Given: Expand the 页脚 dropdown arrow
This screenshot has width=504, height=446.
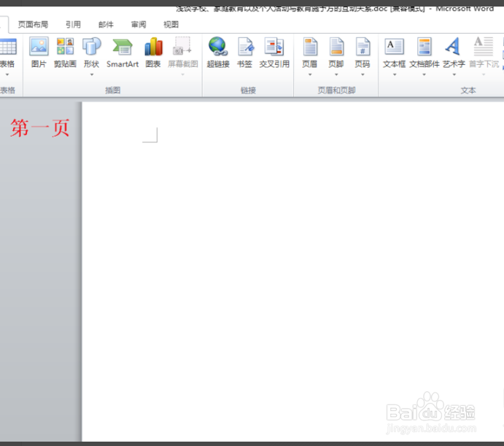Looking at the screenshot, I should tap(336, 74).
